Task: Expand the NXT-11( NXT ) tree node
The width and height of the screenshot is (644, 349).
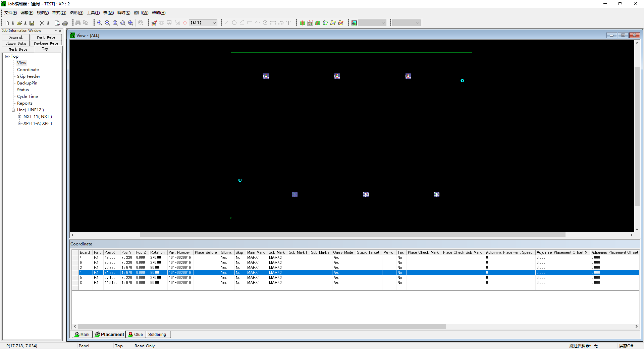Action: tap(20, 117)
